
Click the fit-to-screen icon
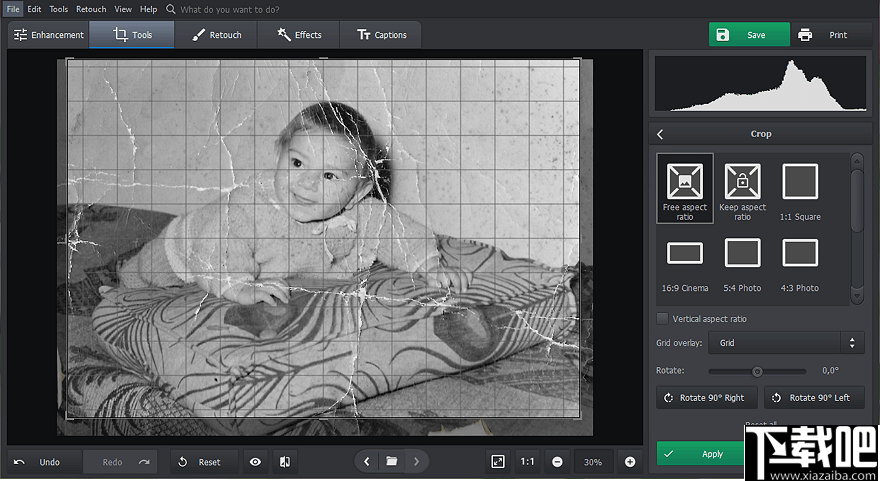coord(498,462)
